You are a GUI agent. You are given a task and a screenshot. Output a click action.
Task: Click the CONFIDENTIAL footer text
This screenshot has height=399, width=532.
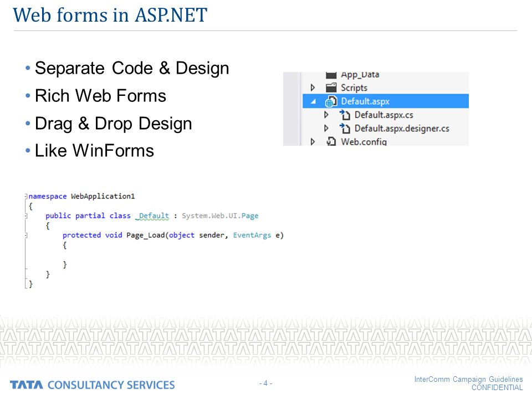497,387
